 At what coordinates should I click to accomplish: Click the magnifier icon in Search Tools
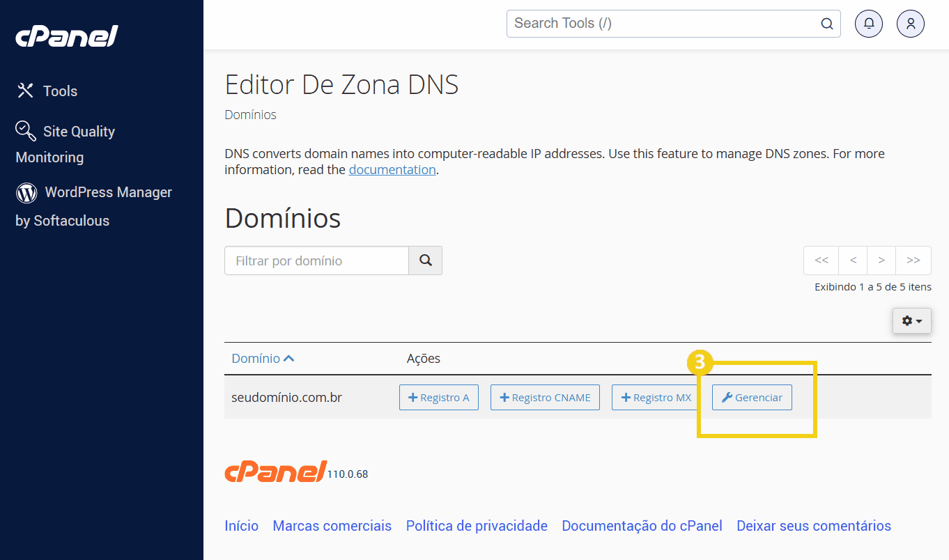pyautogui.click(x=827, y=24)
